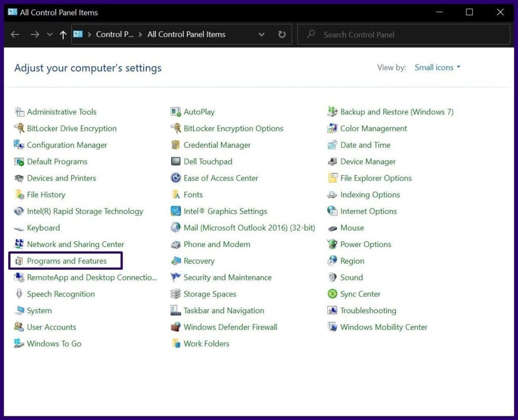
Task: Open recent locations chevron beside forward arrow
Action: click(50, 34)
